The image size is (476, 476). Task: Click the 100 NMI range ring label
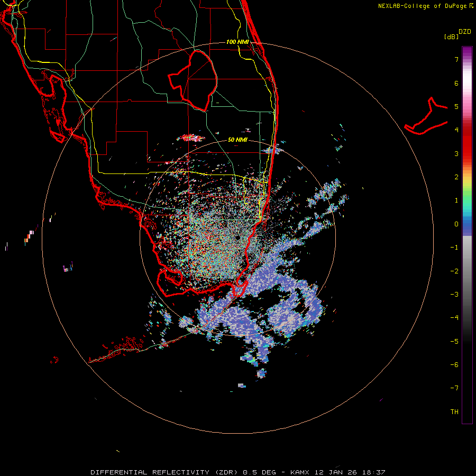pos(237,42)
